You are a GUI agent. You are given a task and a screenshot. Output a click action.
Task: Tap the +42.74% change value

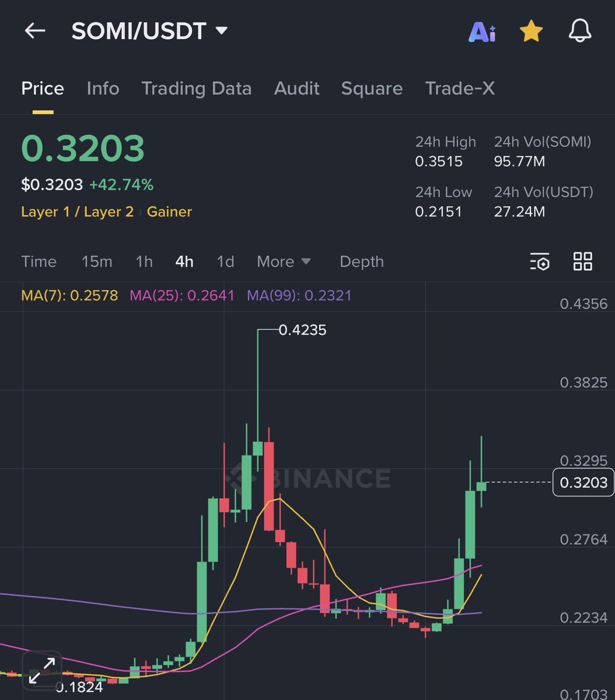point(121,185)
